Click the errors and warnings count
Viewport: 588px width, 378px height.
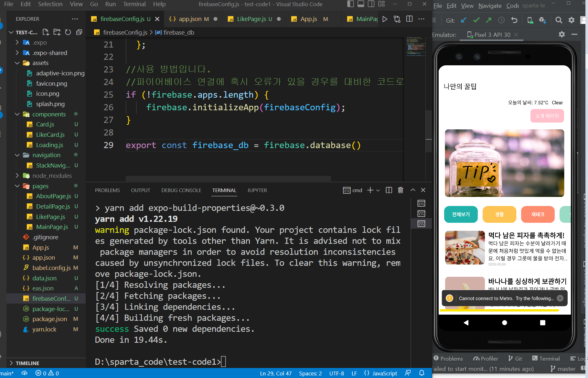tap(47, 373)
